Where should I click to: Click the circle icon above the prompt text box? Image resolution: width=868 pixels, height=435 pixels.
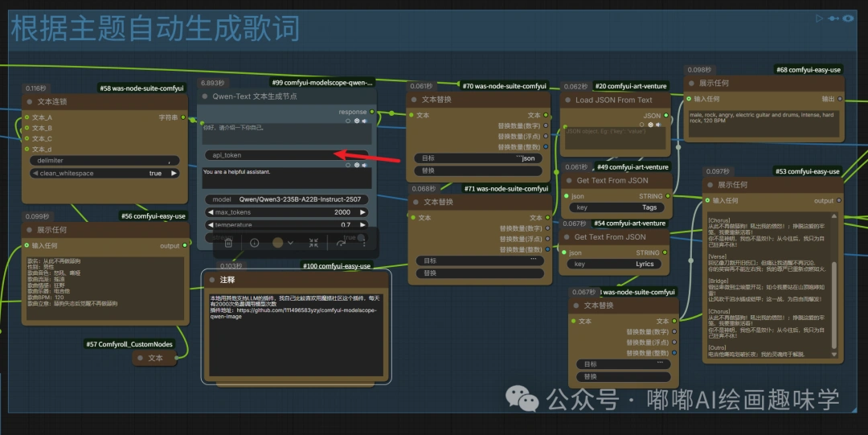coord(348,121)
